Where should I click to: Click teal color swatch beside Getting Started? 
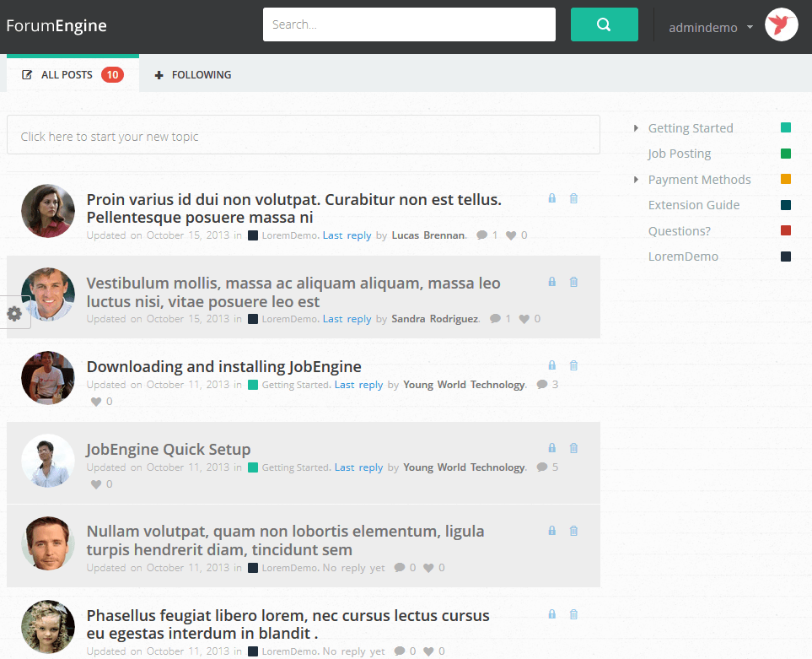pos(786,127)
